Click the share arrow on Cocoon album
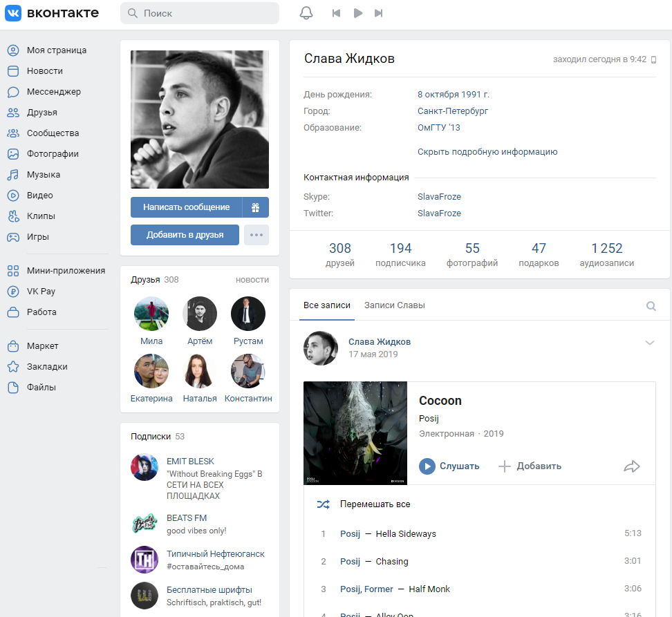Image resolution: width=672 pixels, height=617 pixels. click(631, 466)
